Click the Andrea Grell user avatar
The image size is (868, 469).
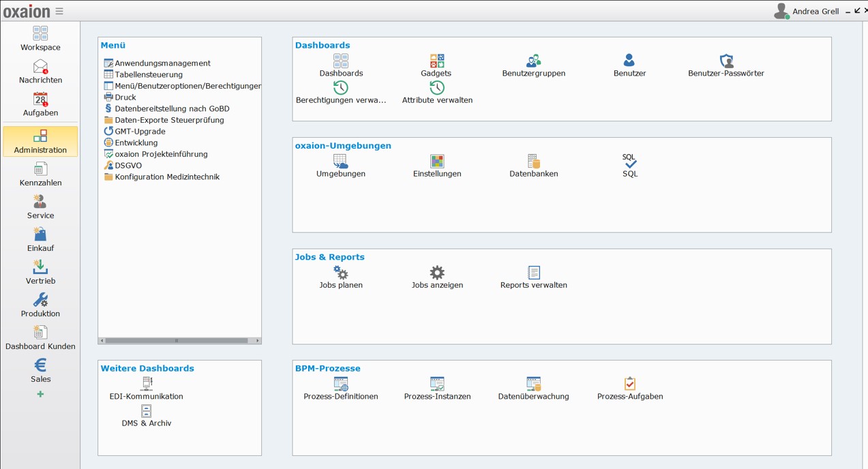click(x=781, y=11)
